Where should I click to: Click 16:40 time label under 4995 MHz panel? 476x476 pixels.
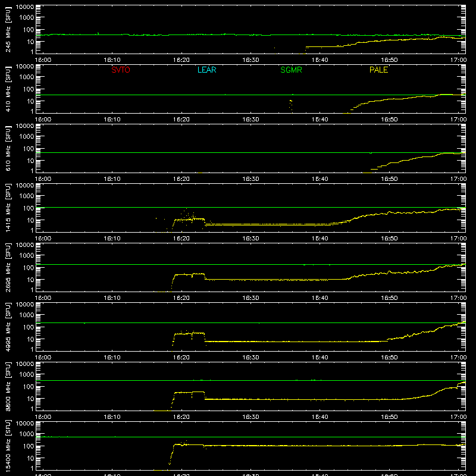(320, 358)
